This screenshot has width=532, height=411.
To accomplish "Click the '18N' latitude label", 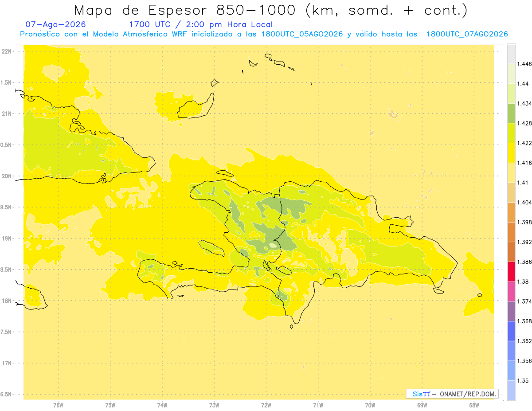I will pyautogui.click(x=8, y=301).
